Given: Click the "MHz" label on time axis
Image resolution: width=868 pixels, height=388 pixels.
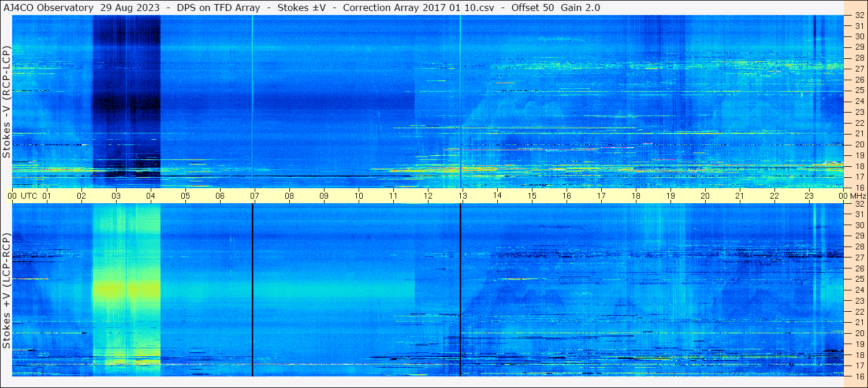Looking at the screenshot, I should point(858,196).
